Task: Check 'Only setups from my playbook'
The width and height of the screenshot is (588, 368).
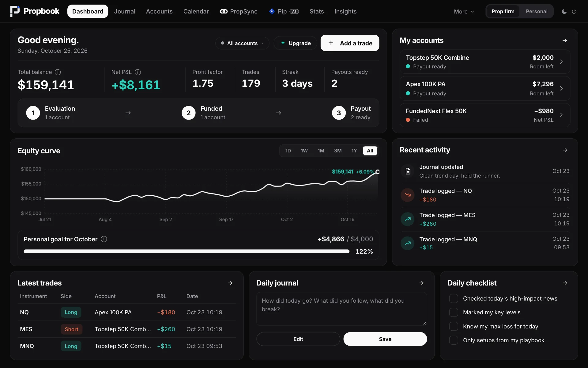Action: 454,340
